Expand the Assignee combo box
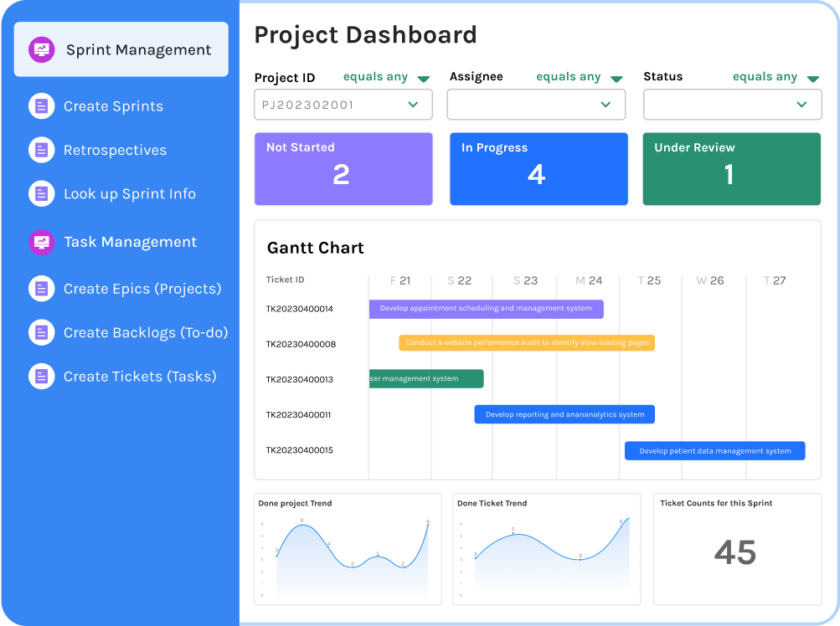840x626 pixels. 536,105
